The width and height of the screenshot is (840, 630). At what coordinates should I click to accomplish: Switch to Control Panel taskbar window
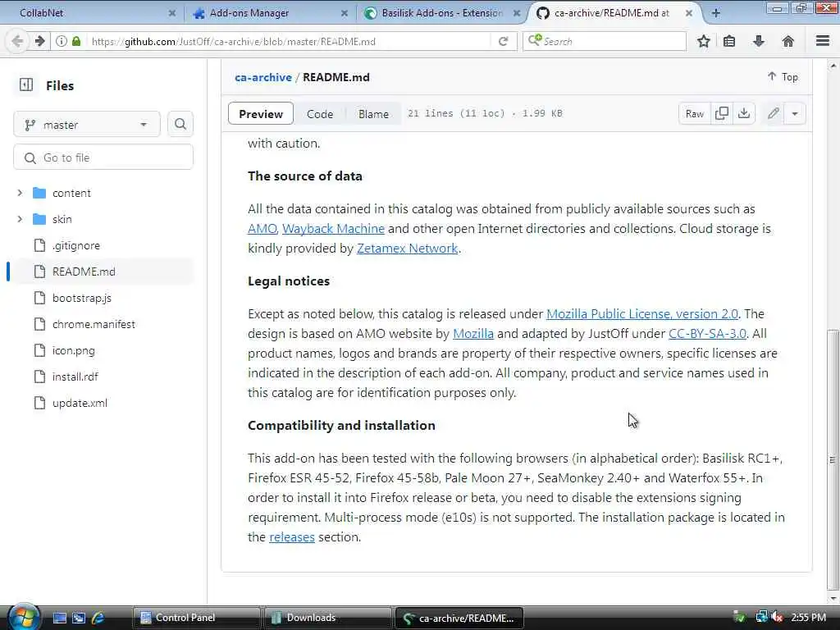[196, 618]
